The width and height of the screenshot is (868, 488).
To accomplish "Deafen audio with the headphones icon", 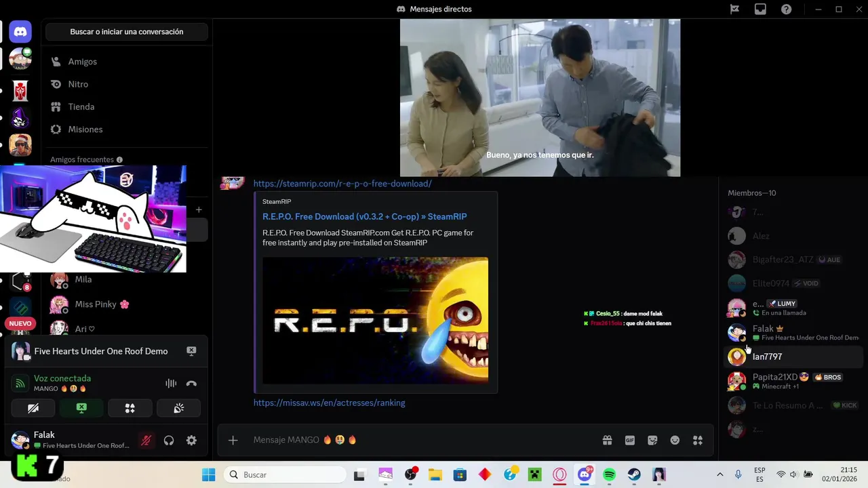I will coord(169,441).
